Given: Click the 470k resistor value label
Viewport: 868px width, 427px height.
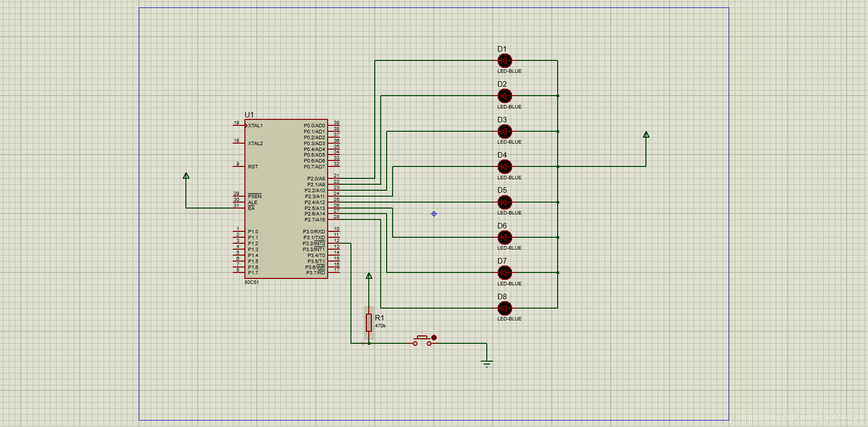Looking at the screenshot, I should point(380,326).
